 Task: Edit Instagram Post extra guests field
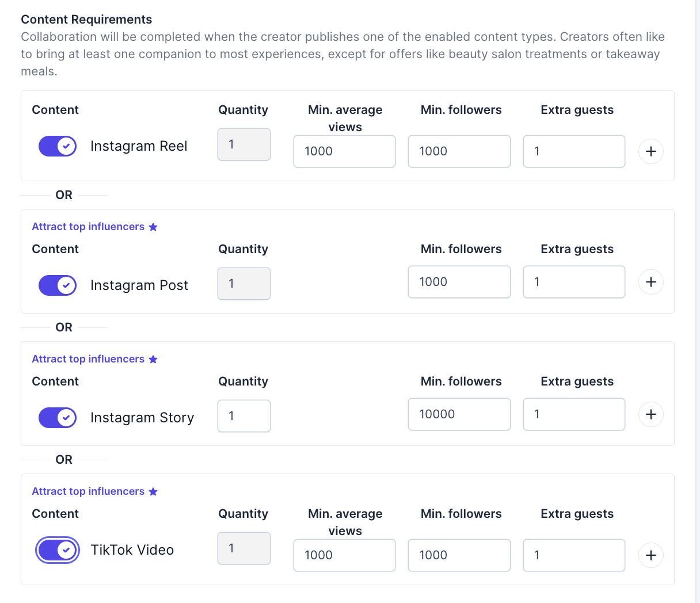point(573,282)
